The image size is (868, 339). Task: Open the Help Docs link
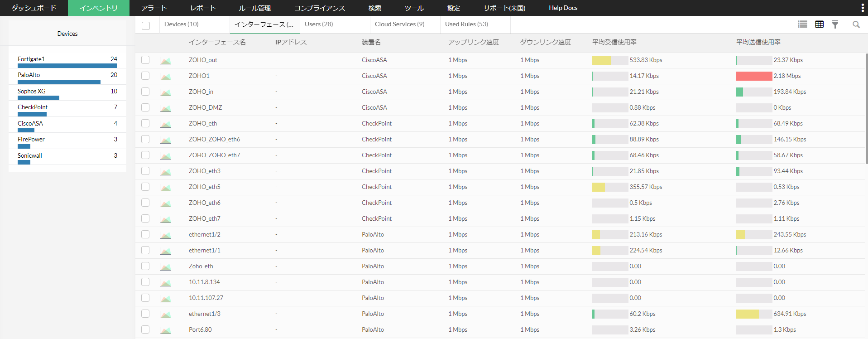[x=563, y=8]
